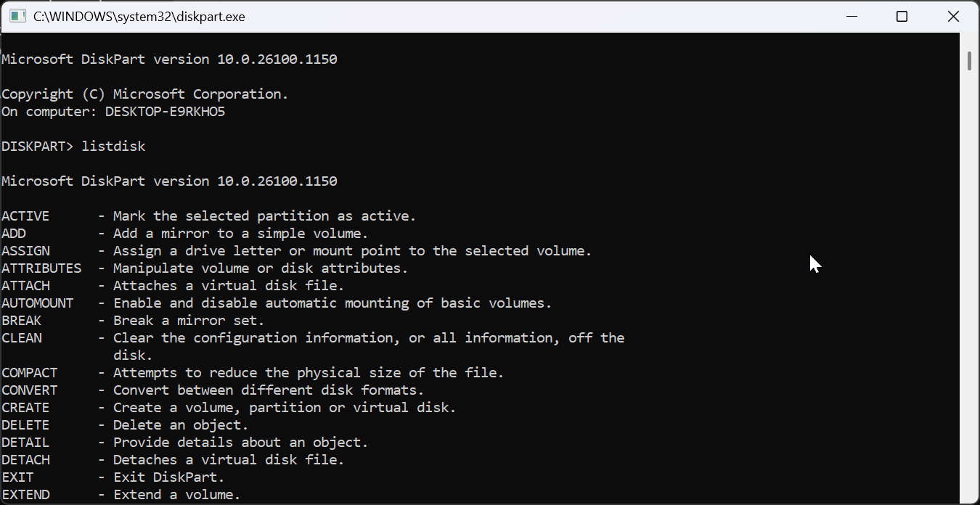This screenshot has height=505, width=980.
Task: Click the CONVERT command name
Action: (29, 390)
